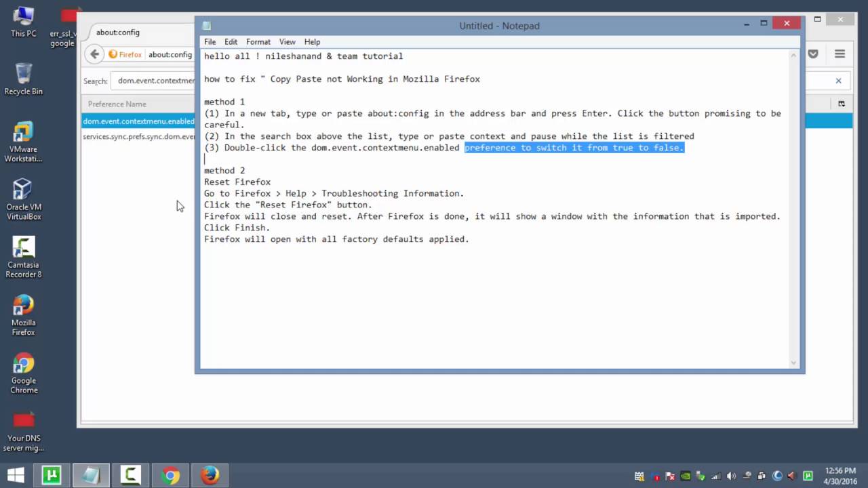Image resolution: width=868 pixels, height=488 pixels.
Task: Open Notepad's Help menu
Action: coord(312,42)
